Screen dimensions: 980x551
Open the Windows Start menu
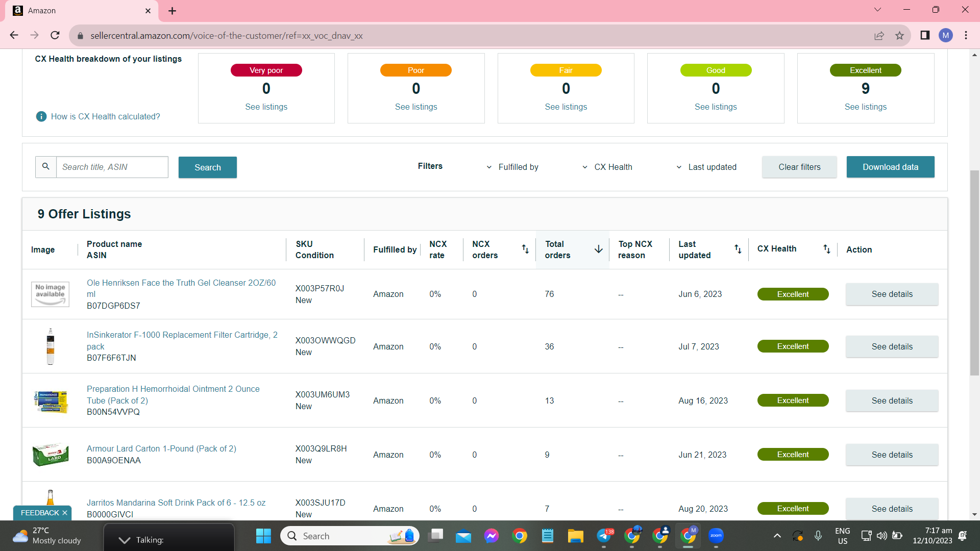[263, 536]
